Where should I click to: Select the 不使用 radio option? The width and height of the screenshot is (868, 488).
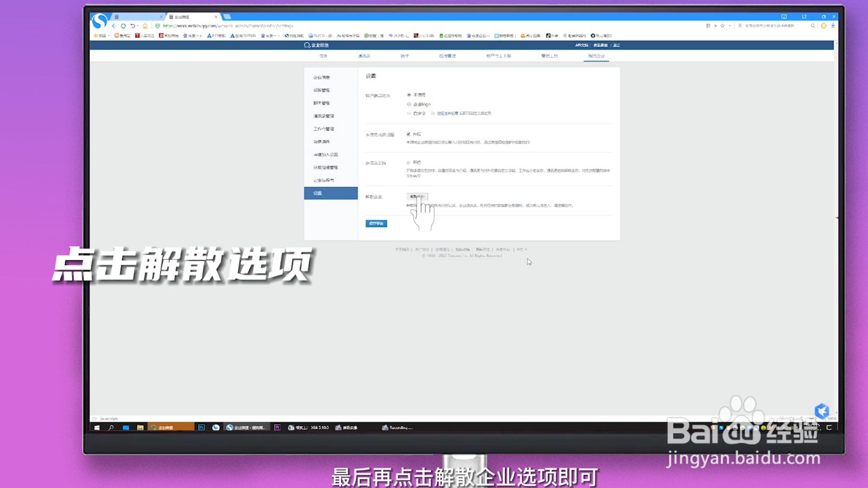click(409, 95)
